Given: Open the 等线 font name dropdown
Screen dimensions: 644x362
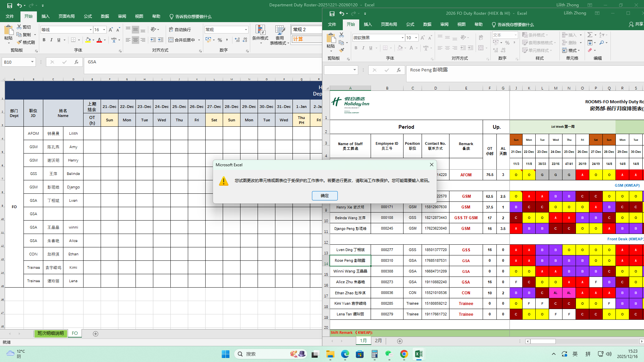Looking at the screenshot, I should point(91,29).
